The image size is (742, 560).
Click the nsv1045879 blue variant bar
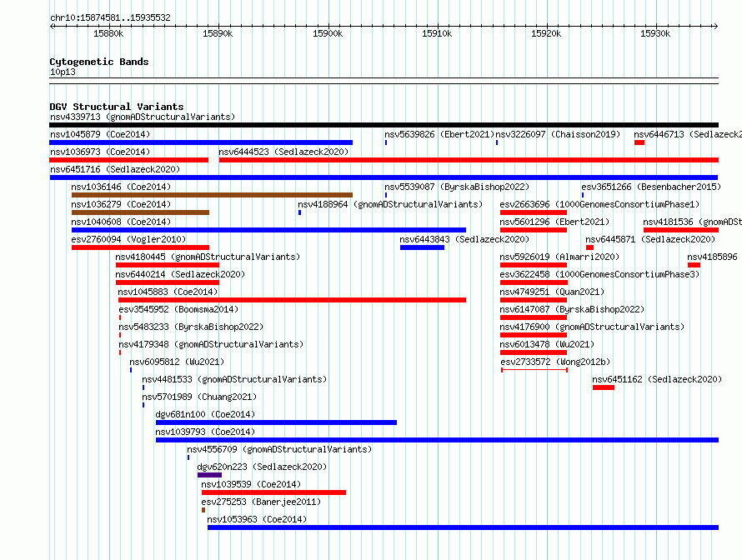tap(201, 142)
